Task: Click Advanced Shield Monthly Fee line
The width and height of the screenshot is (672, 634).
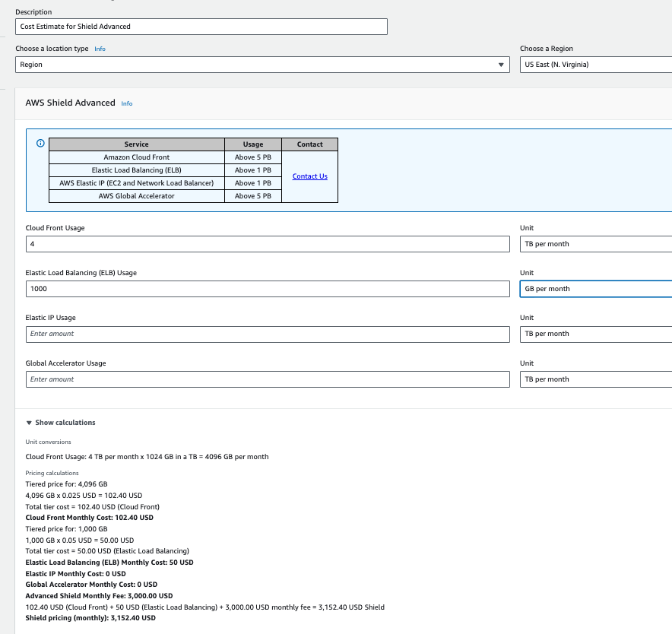Action: [x=99, y=596]
